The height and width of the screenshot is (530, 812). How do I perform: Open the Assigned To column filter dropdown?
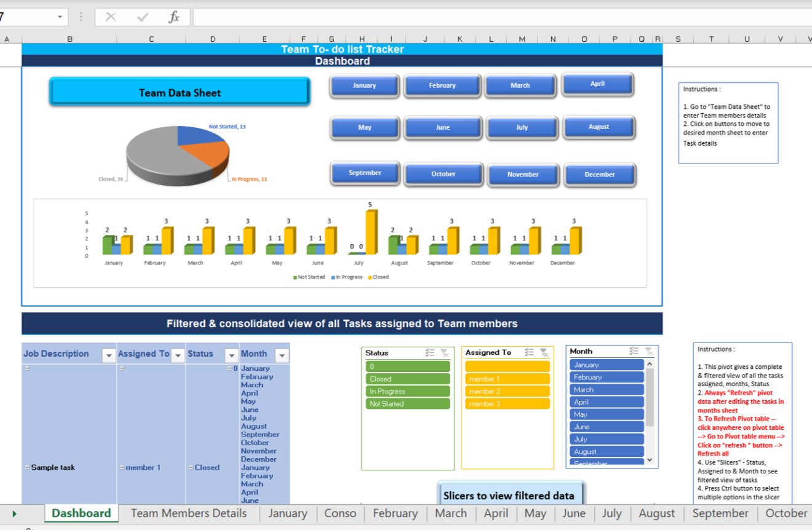(x=178, y=355)
